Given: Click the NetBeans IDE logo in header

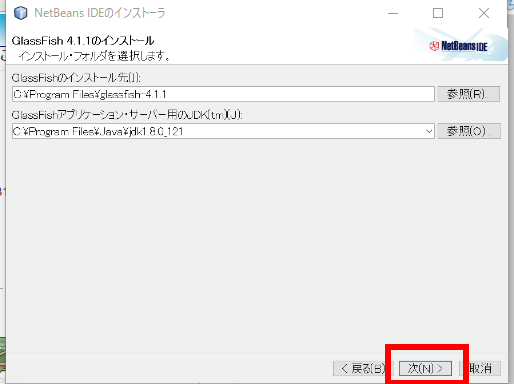Looking at the screenshot, I should [459, 46].
